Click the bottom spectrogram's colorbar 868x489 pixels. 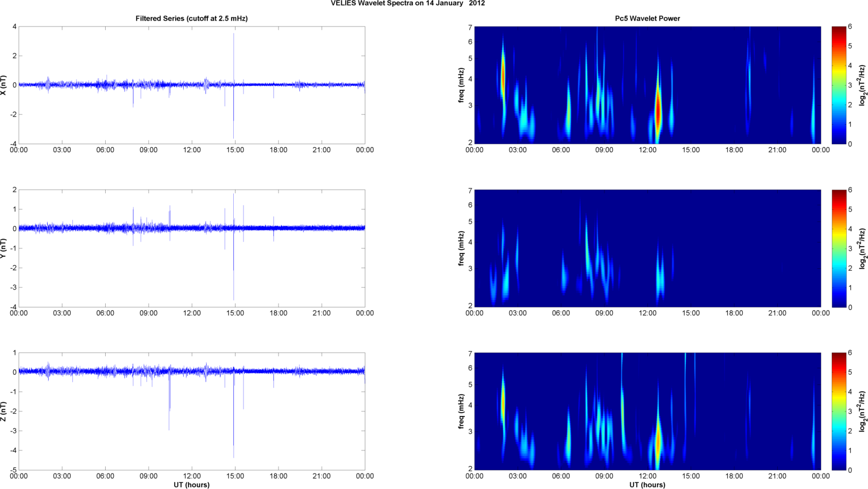(839, 411)
